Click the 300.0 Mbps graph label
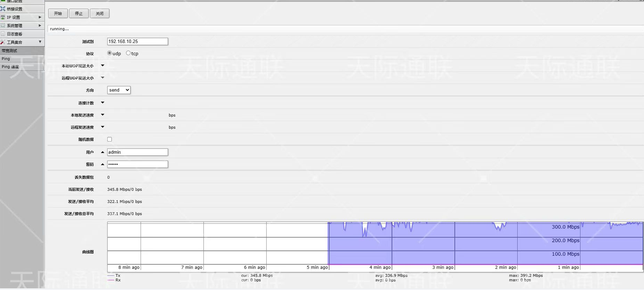Image resolution: width=644 pixels, height=290 pixels. point(566,227)
